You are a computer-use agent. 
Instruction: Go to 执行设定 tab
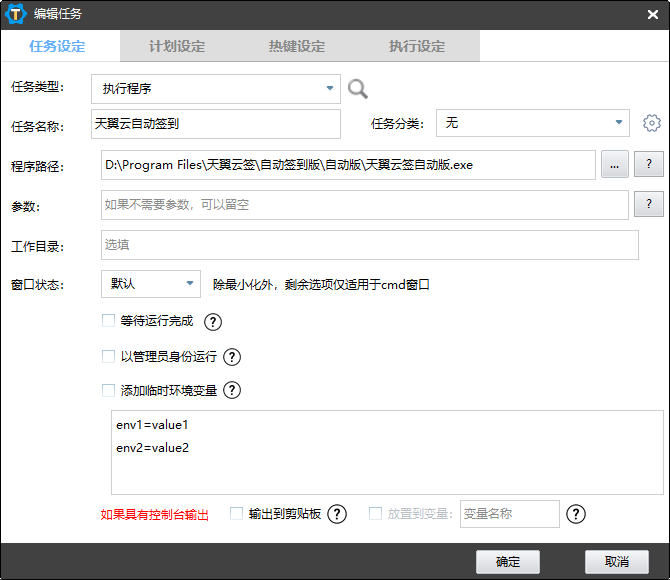coord(417,46)
